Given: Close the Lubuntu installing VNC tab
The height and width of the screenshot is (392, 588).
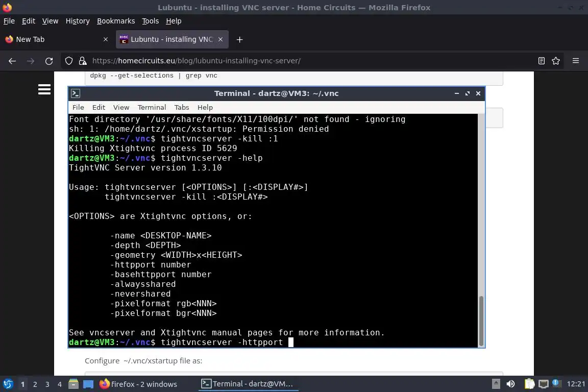Looking at the screenshot, I should (x=220, y=39).
